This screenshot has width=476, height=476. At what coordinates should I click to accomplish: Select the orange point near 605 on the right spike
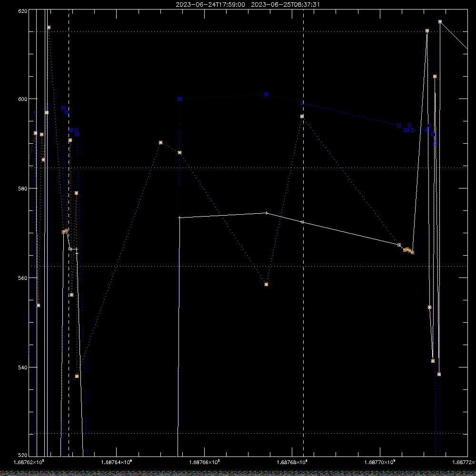pos(435,77)
